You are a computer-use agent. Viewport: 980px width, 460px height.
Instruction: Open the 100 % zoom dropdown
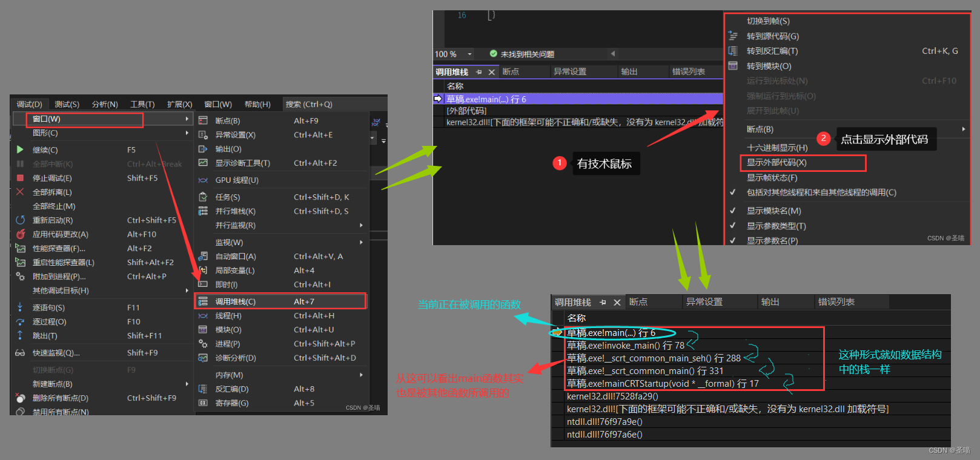coord(469,54)
